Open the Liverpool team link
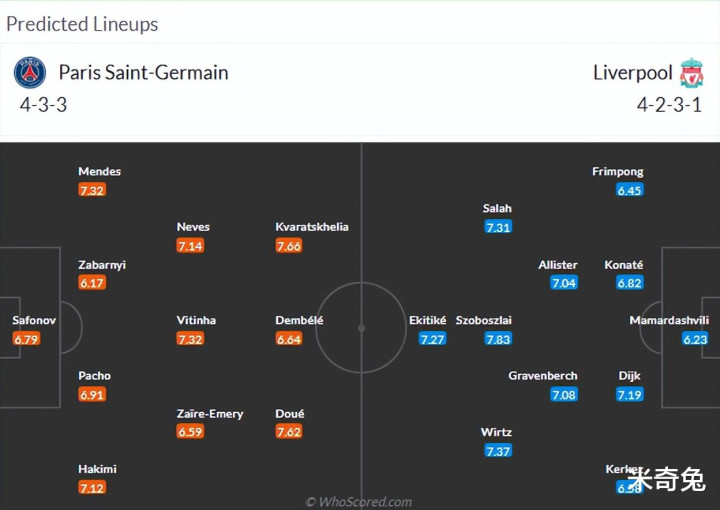 click(632, 73)
